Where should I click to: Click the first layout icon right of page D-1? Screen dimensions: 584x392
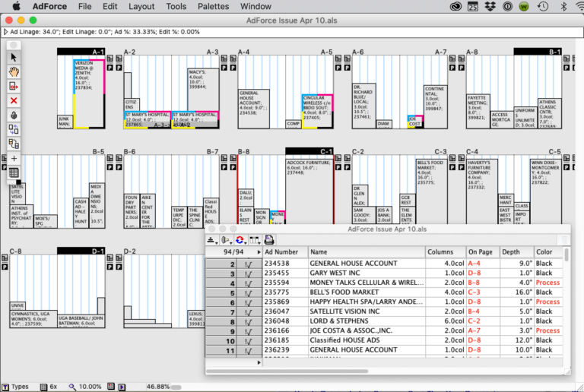[109, 258]
